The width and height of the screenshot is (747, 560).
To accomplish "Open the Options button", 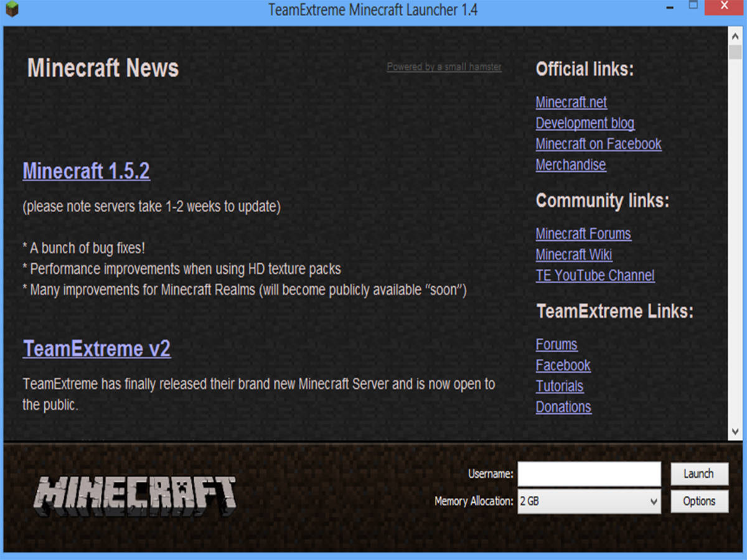I will [x=699, y=502].
